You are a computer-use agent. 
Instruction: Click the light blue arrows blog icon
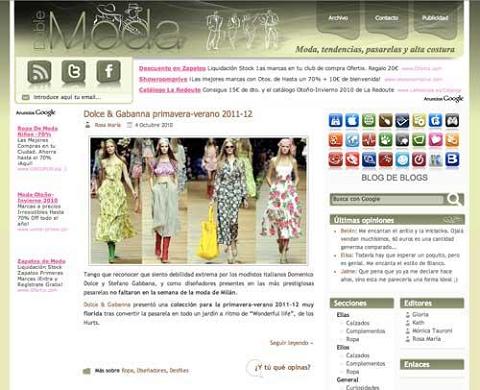coord(352,140)
